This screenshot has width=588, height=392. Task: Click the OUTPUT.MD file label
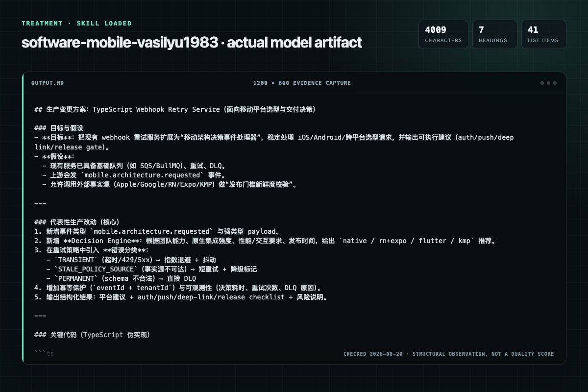pyautogui.click(x=48, y=83)
